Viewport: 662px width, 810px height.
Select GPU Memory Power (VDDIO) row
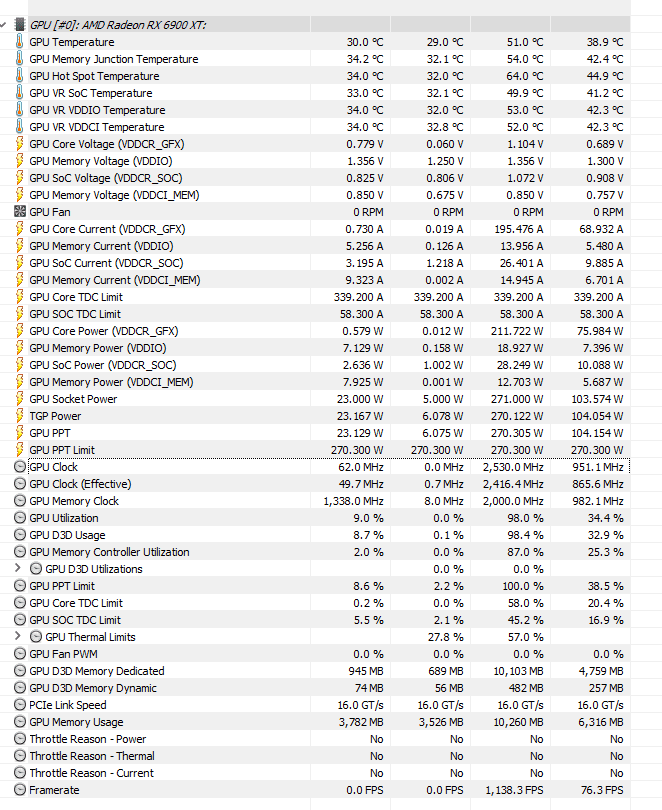click(315, 348)
